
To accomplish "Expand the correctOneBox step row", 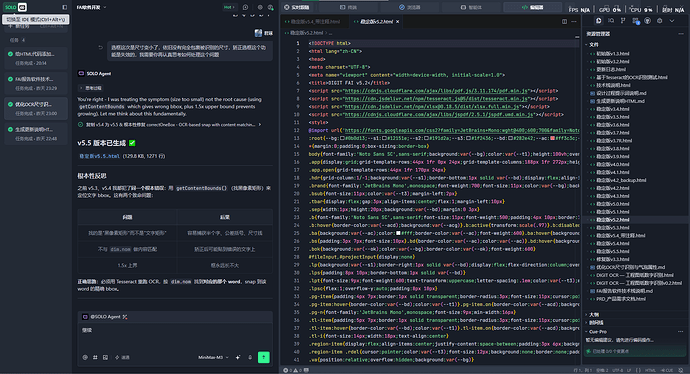I will pyautogui.click(x=169, y=125).
